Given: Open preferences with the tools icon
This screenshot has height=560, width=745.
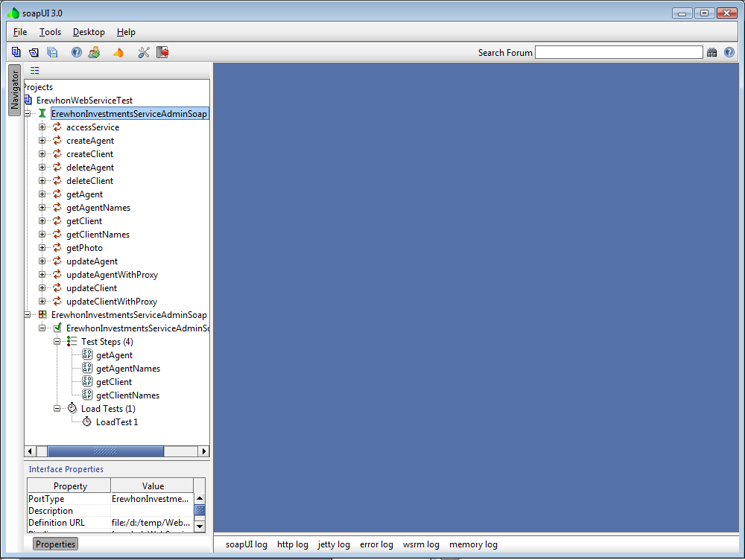Looking at the screenshot, I should click(144, 52).
